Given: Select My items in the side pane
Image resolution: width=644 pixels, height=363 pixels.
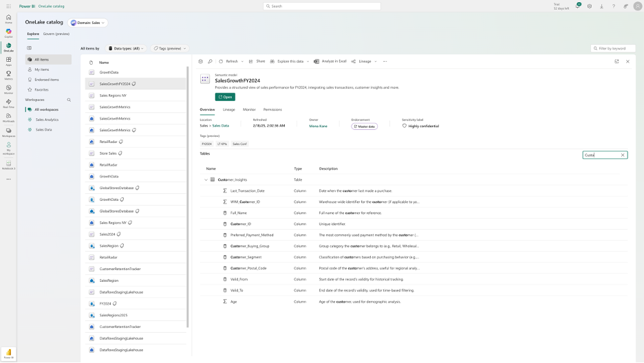Looking at the screenshot, I should [x=48, y=69].
